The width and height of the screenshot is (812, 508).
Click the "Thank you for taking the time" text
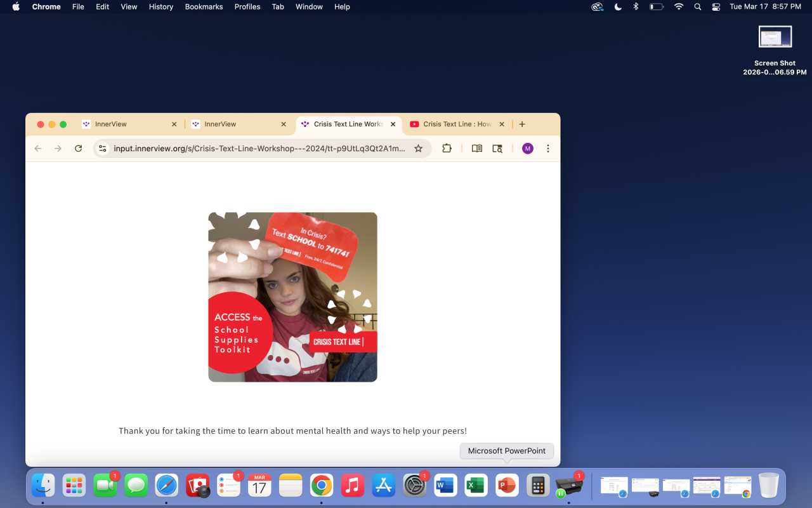pyautogui.click(x=293, y=431)
